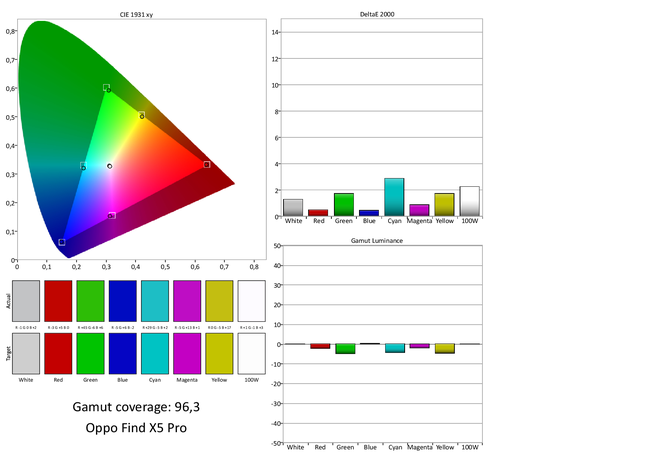Image resolution: width=656 pixels, height=464 pixels.
Task: Select the yellow secondary marker on CIE diagram
Action: tap(142, 115)
